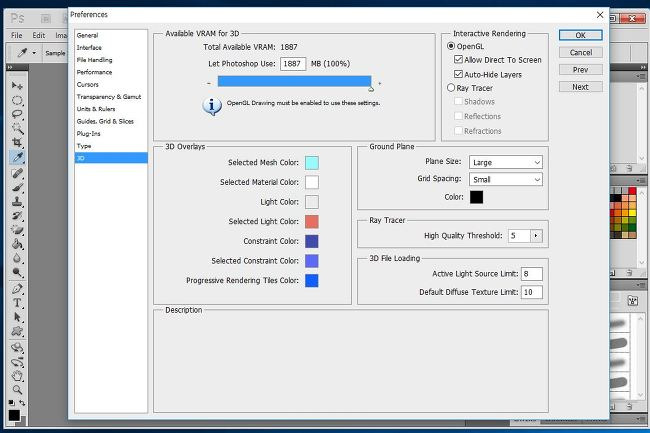The height and width of the screenshot is (433, 650).
Task: Select the History Brush tool
Action: [x=17, y=215]
